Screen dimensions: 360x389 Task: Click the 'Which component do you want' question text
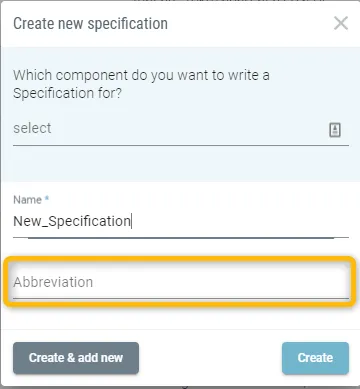pyautogui.click(x=141, y=75)
